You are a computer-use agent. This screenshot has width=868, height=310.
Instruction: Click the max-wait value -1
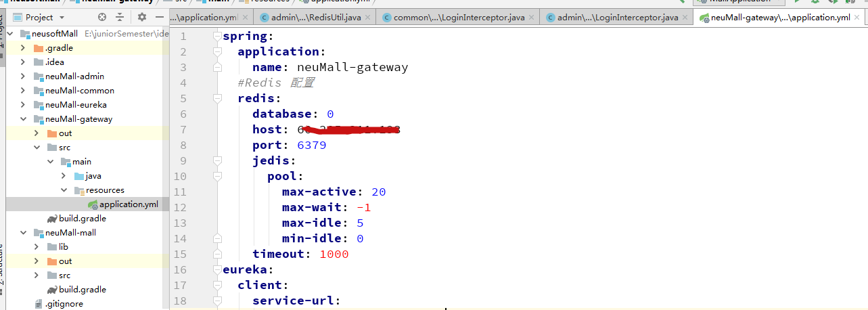(x=363, y=207)
